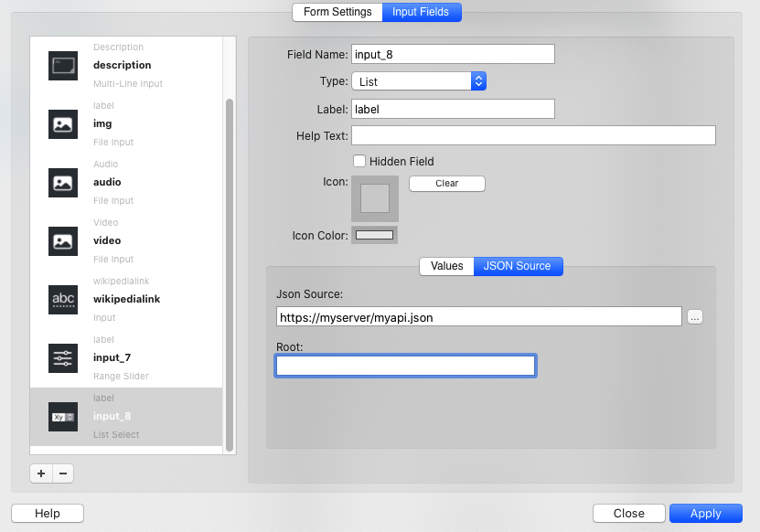
Task: Click the empty icon preview well
Action: 375,198
